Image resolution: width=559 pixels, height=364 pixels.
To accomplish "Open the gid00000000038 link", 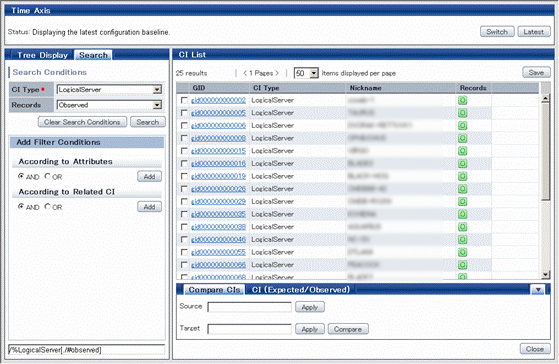I will [x=218, y=227].
